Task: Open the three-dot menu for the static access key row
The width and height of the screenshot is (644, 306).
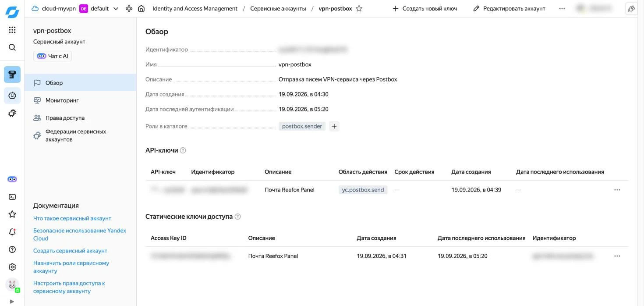Action: [x=617, y=256]
